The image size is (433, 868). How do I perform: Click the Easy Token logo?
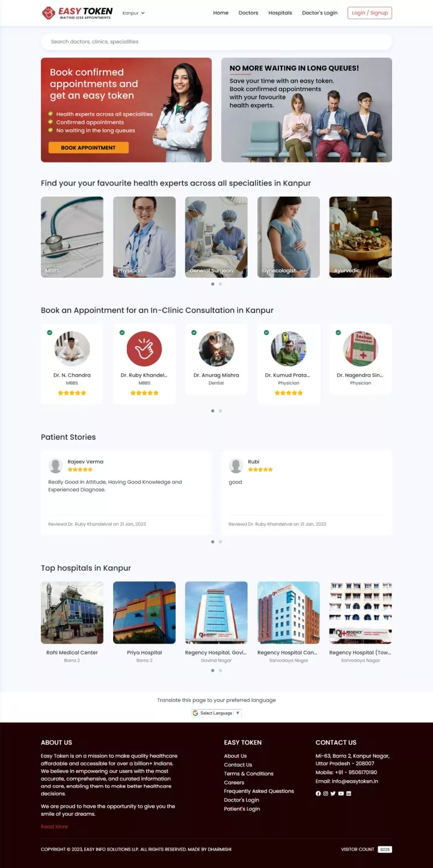77,13
